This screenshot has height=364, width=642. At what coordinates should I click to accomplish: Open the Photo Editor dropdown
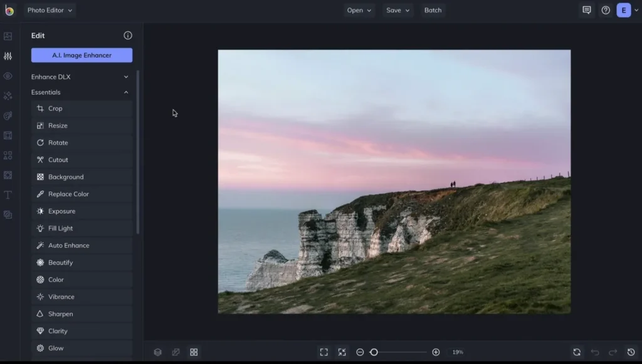point(50,10)
